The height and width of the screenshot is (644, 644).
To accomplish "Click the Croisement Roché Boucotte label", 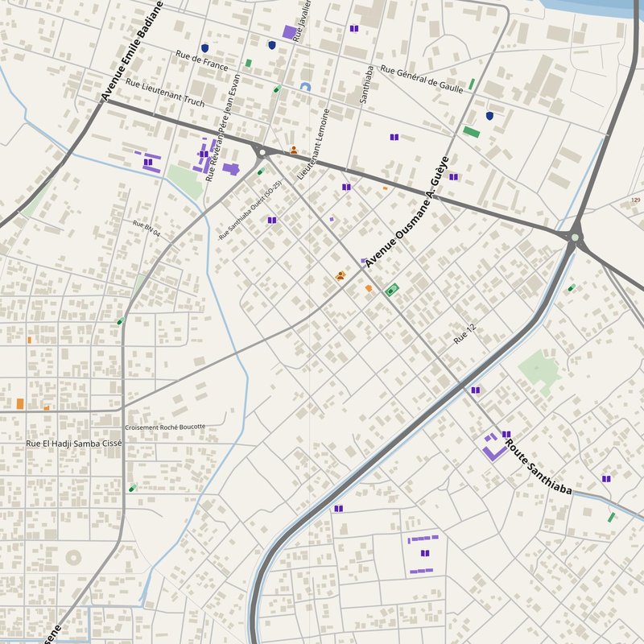I will point(165,427).
